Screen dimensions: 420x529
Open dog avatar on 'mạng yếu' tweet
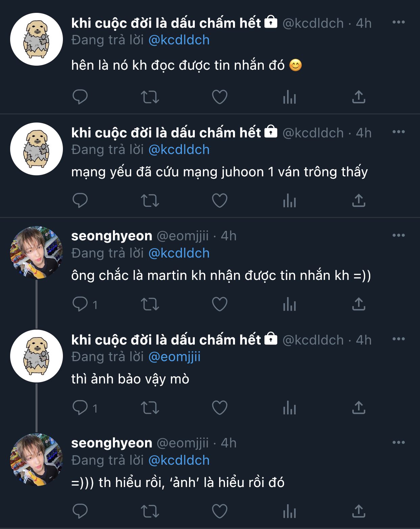(37, 149)
